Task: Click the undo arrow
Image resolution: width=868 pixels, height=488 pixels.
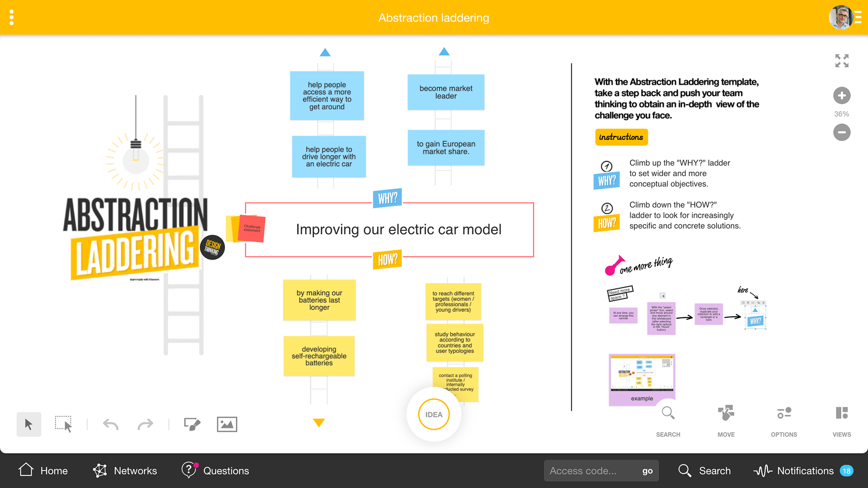Action: point(111,424)
